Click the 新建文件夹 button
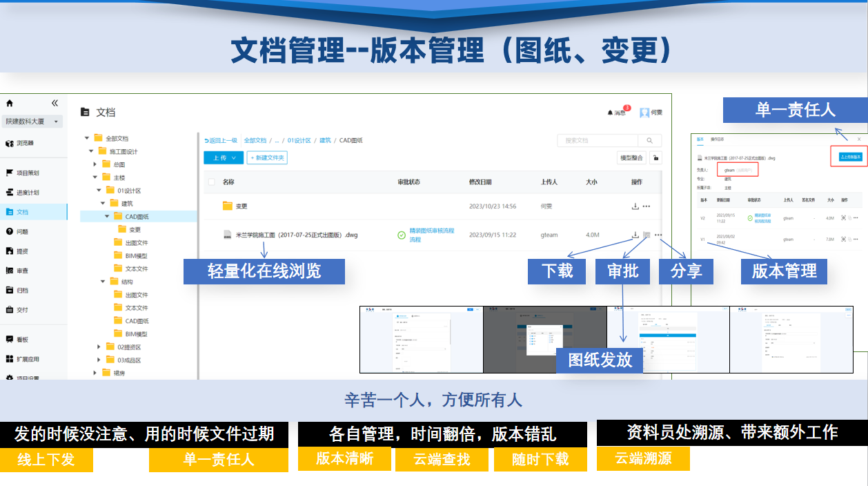 tap(267, 157)
